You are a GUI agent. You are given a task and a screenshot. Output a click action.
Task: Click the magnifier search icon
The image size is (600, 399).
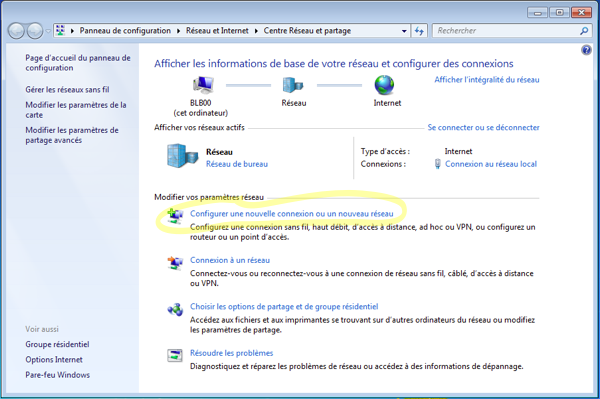(584, 31)
